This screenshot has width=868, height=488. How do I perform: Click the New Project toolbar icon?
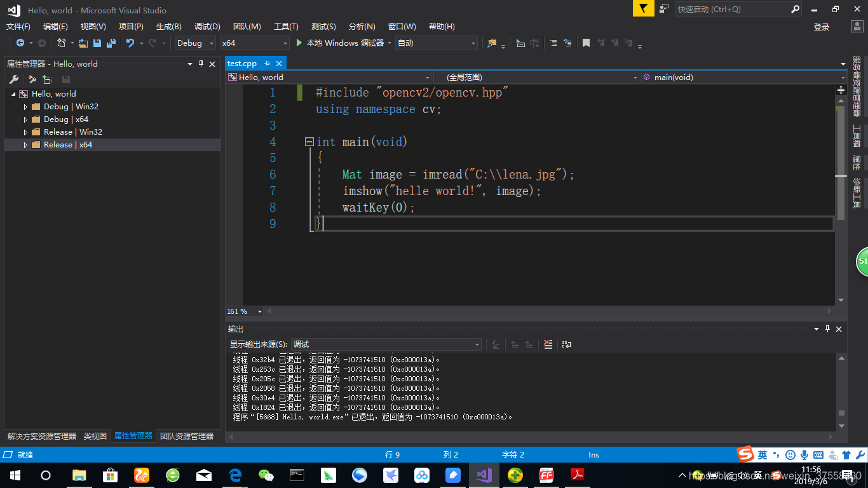coord(61,43)
